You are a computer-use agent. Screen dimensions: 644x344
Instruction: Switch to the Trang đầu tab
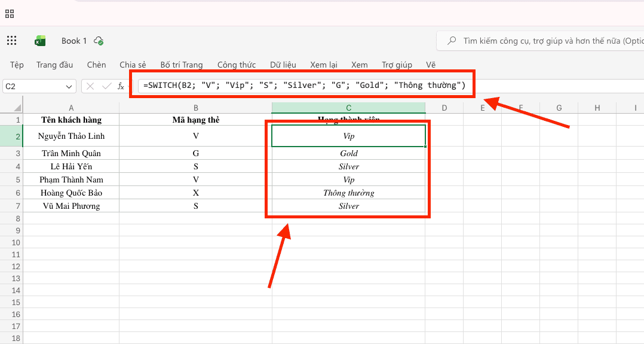[x=54, y=65]
